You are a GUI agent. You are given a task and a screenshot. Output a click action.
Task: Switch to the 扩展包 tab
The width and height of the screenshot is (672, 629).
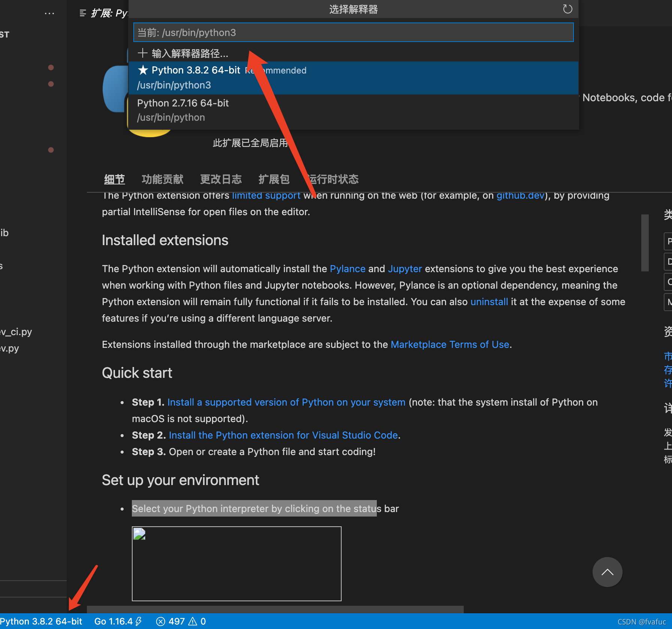274,179
